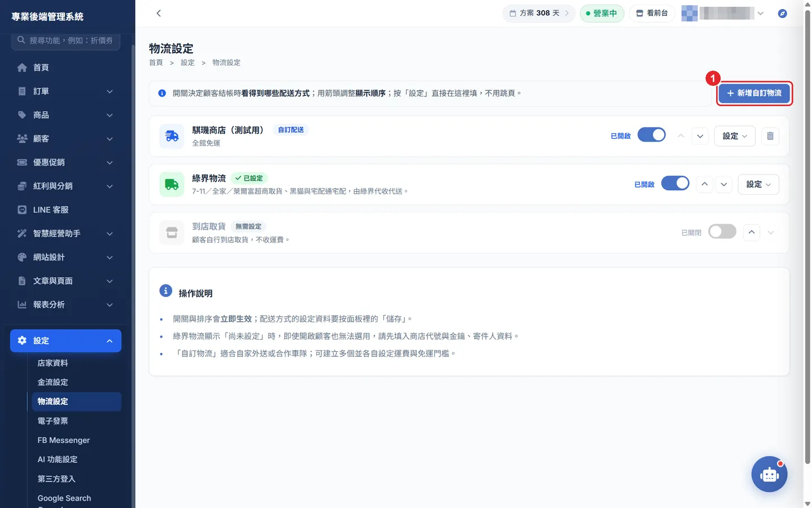812x508 pixels.
Task: Open 設定 dropdown for 騏瓏商店
Action: [x=735, y=136]
